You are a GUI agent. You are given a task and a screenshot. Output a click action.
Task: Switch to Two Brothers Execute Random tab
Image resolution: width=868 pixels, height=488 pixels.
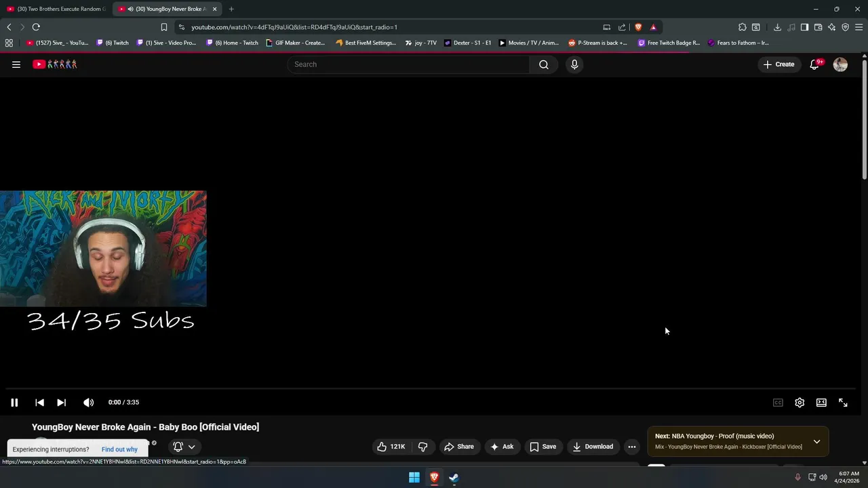(x=56, y=9)
